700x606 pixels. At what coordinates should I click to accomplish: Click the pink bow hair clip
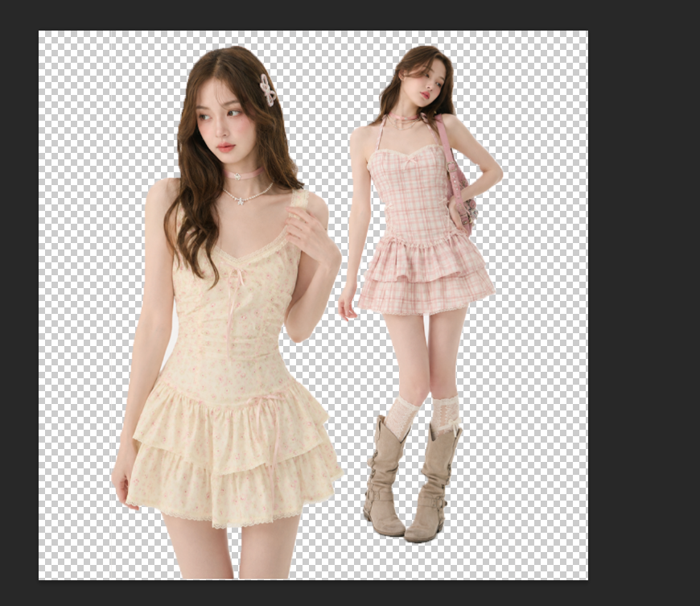[267, 90]
